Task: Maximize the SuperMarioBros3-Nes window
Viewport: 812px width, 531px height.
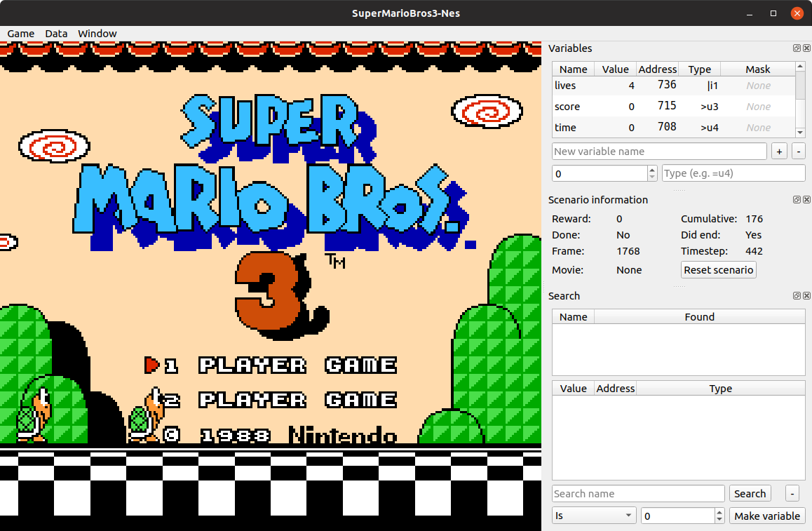Action: (773, 13)
